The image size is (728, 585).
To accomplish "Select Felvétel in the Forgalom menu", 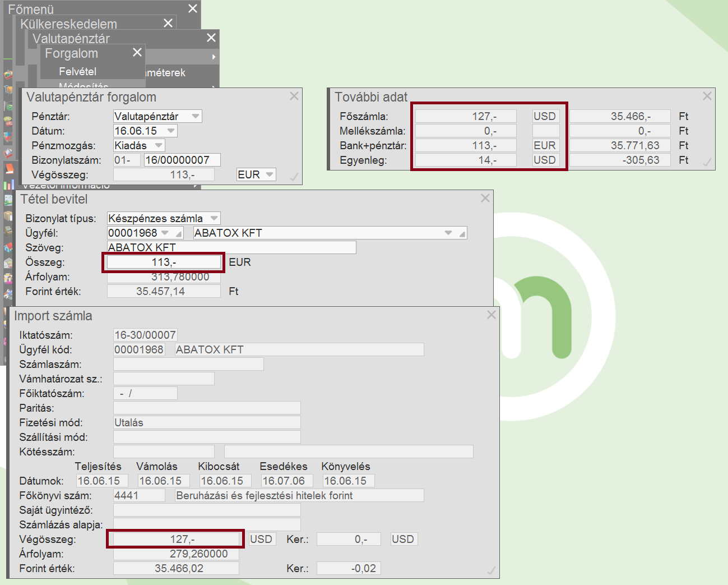I will [x=77, y=71].
